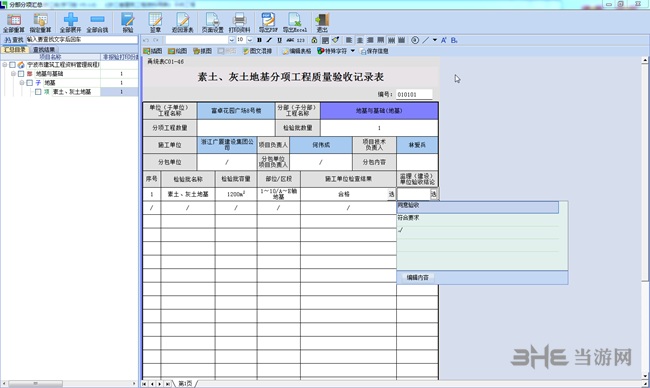Check the 素土、灰土地基 item checkbox

click(38, 92)
